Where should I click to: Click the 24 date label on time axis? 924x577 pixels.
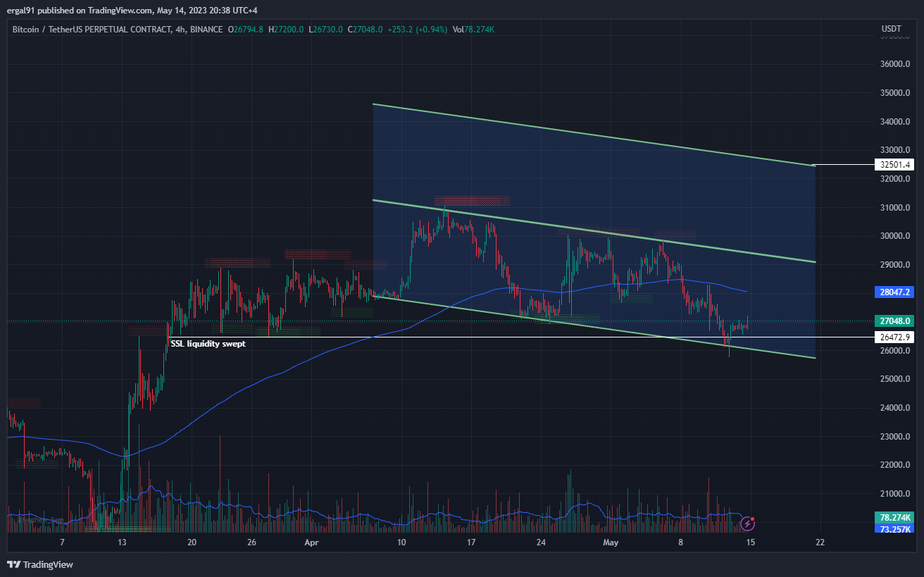[x=541, y=542]
